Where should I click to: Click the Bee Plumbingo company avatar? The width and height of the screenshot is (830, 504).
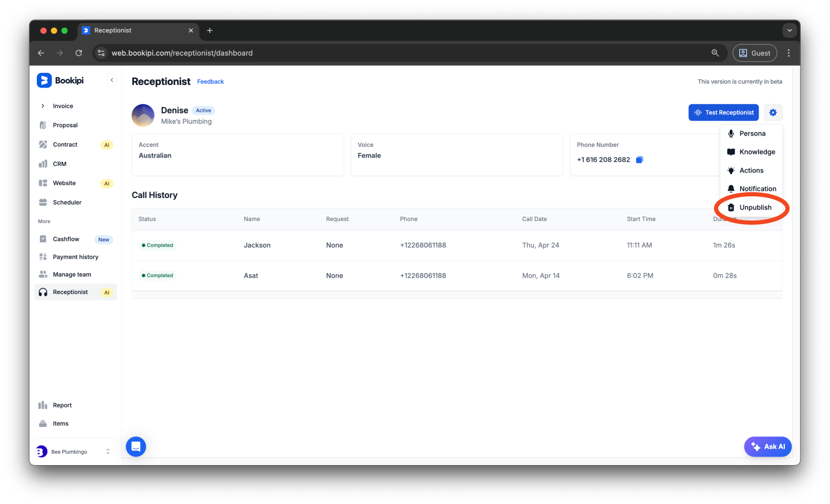pos(41,451)
